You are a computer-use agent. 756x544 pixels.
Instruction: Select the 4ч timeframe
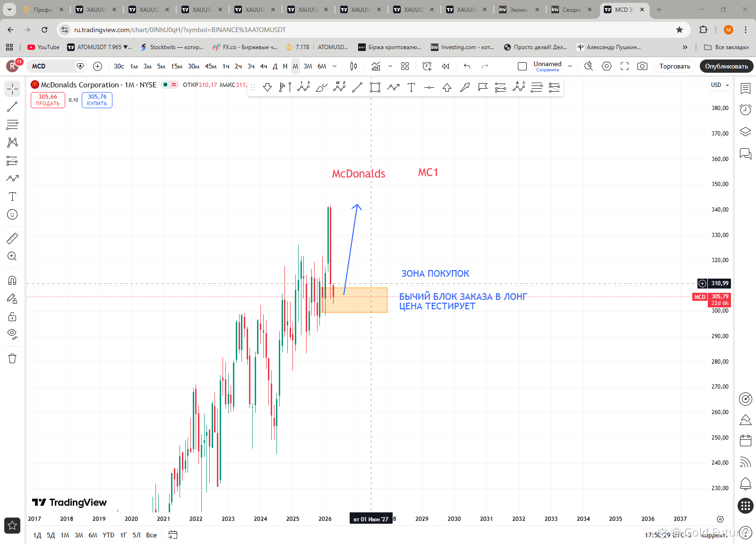pos(264,66)
